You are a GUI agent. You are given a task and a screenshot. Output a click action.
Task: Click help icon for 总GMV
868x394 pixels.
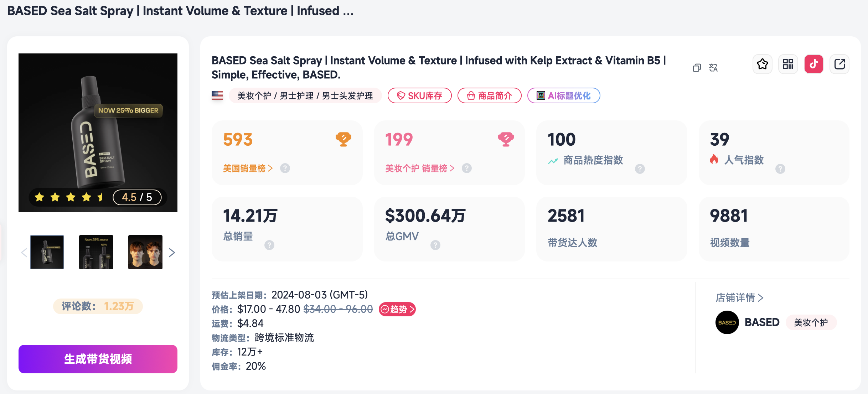point(435,245)
